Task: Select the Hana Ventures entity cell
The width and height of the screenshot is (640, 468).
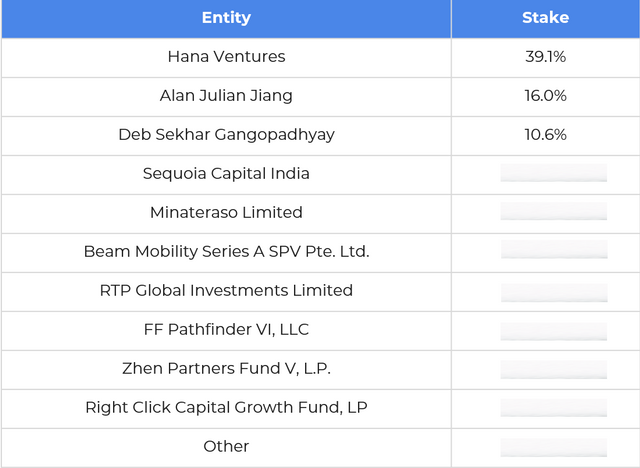Action: (226, 57)
